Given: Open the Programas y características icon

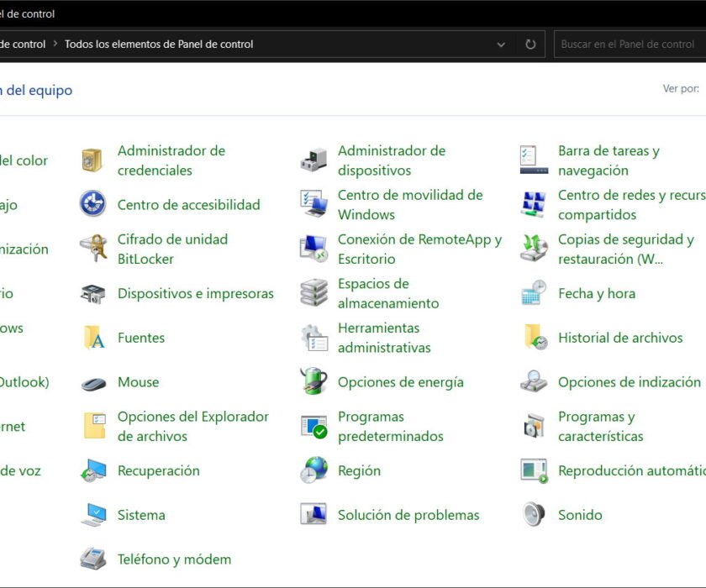Looking at the screenshot, I should point(534,426).
